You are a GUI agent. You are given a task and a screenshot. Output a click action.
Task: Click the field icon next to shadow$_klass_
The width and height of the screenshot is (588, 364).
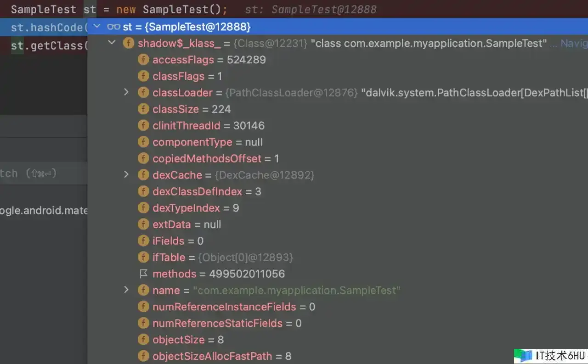[x=129, y=43]
